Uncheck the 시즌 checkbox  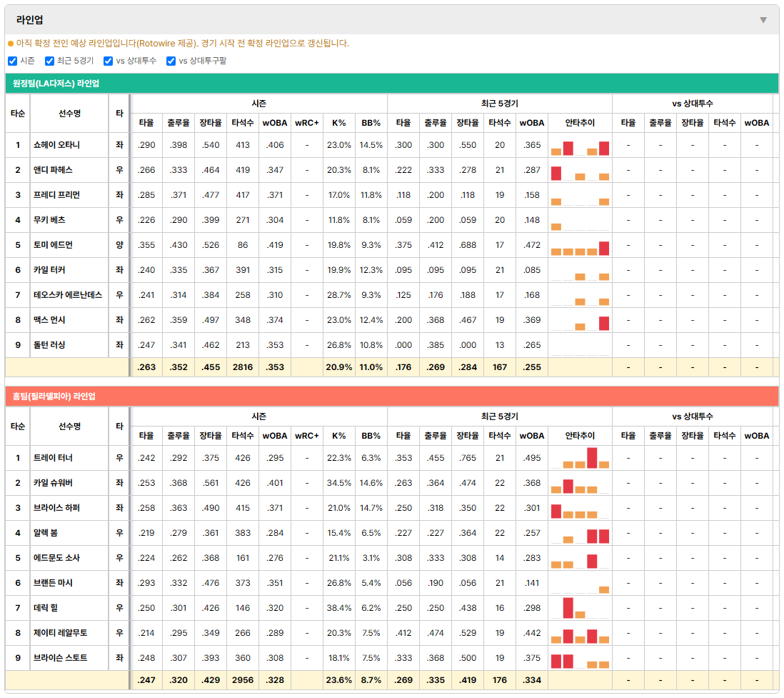(13, 61)
